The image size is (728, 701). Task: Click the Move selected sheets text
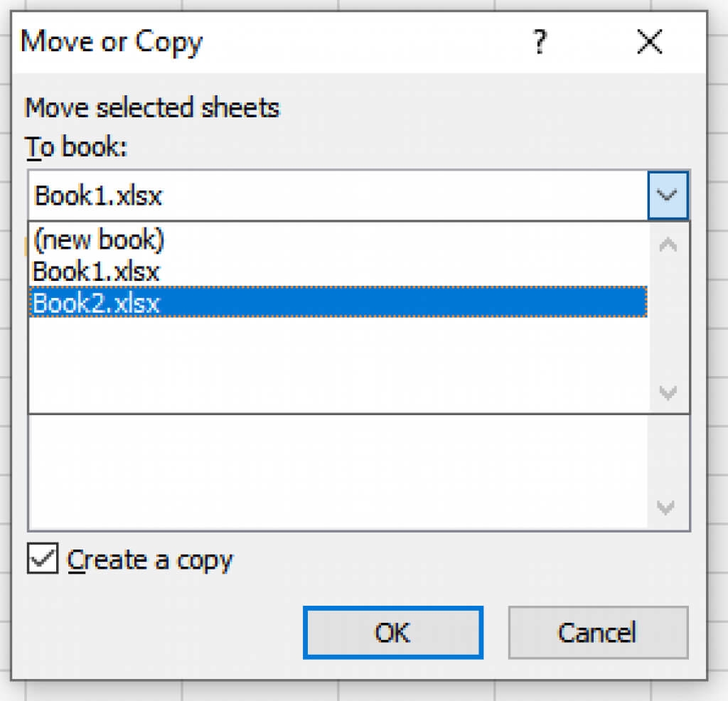[152, 109]
